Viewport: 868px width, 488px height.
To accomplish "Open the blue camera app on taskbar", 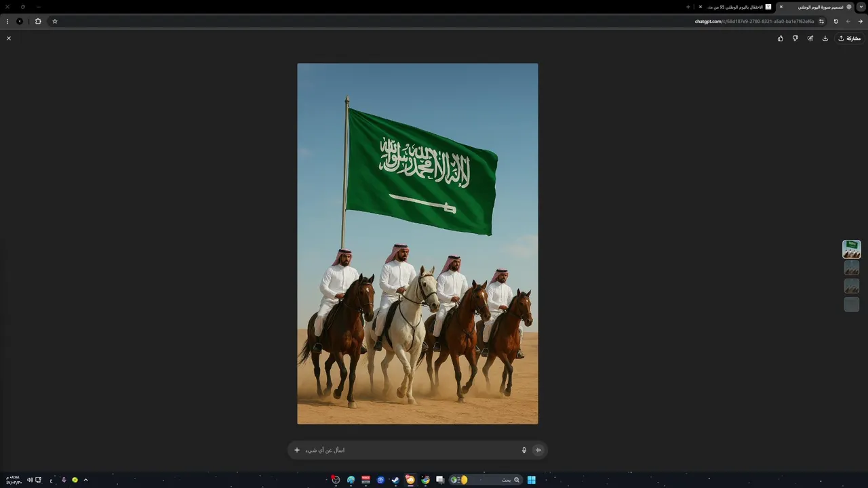I will point(380,480).
